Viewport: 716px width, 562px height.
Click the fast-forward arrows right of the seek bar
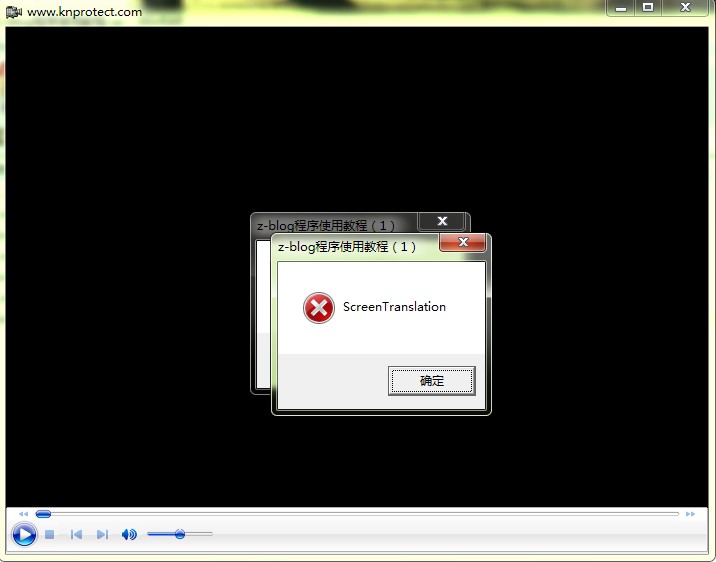coord(690,514)
